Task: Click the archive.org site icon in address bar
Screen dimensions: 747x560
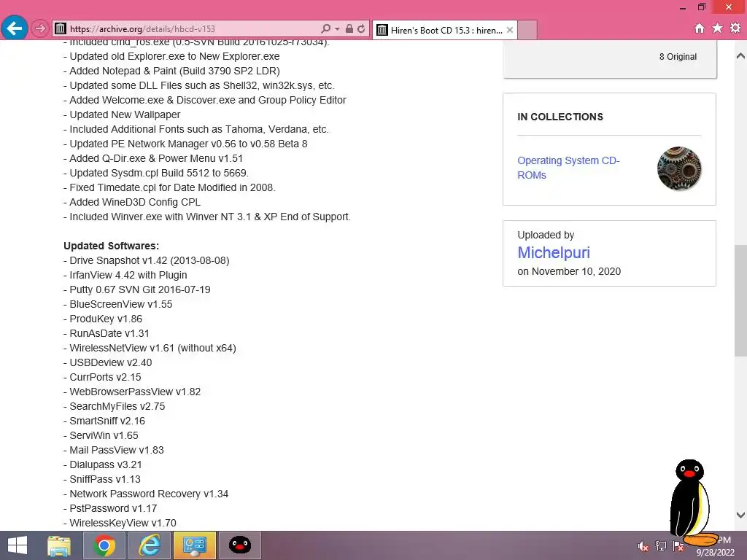Action: 61,29
